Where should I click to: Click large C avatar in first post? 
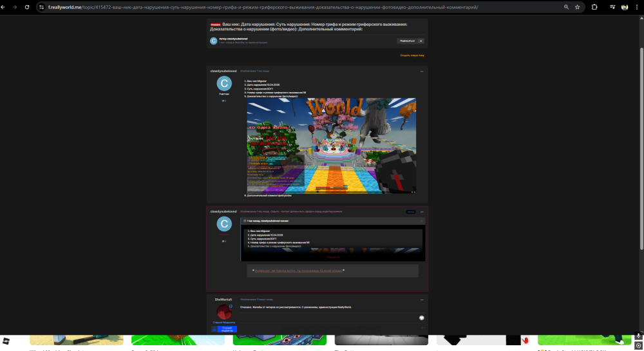[x=224, y=83]
